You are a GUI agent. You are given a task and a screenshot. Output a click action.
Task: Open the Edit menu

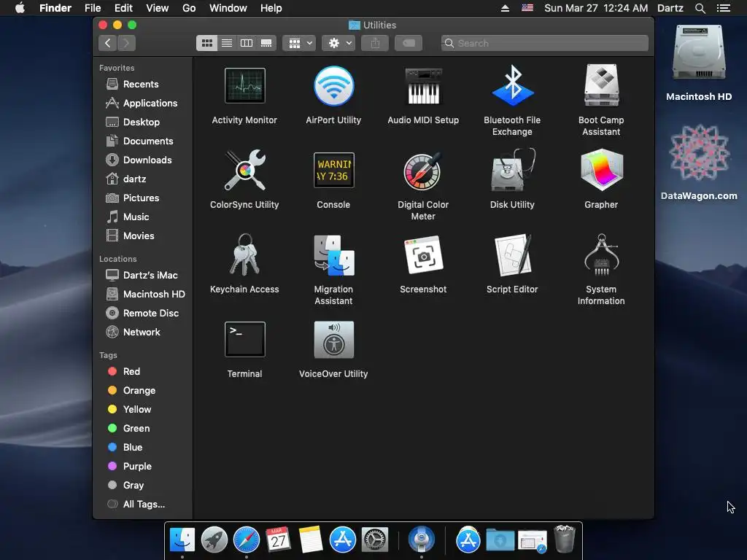123,8
